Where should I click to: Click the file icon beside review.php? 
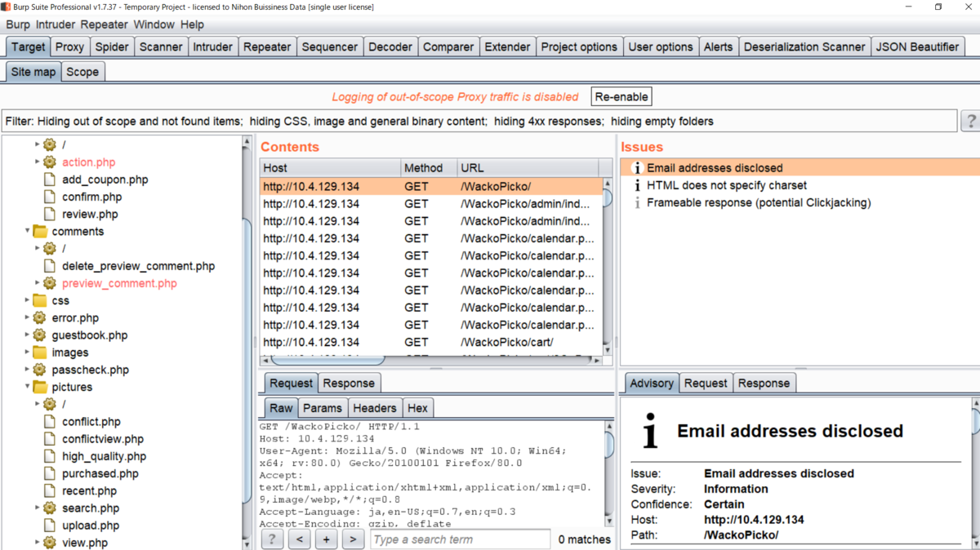click(x=50, y=214)
